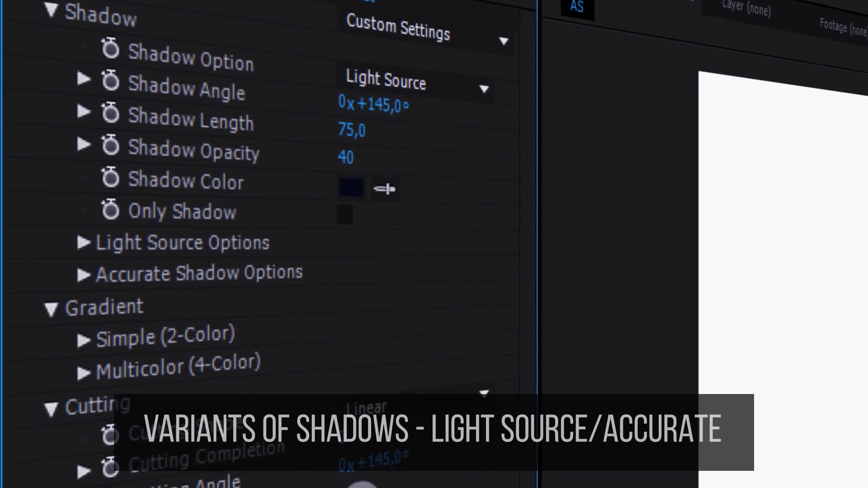The width and height of the screenshot is (868, 488).
Task: Expand Cutting Completion property
Action: click(x=84, y=471)
